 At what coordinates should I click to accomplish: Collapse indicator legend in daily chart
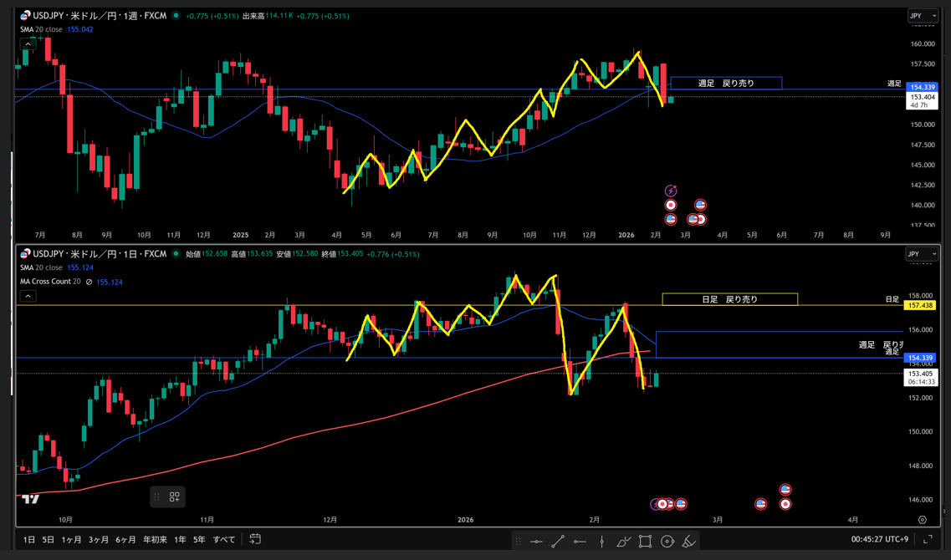coord(28,296)
